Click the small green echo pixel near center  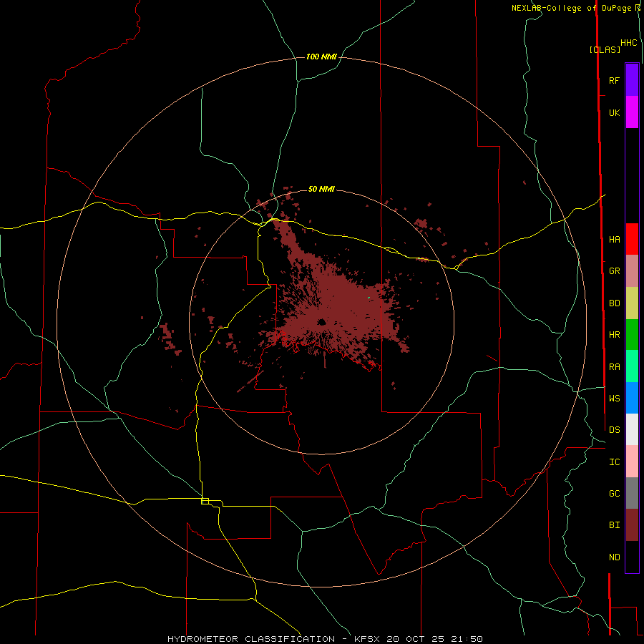click(369, 298)
